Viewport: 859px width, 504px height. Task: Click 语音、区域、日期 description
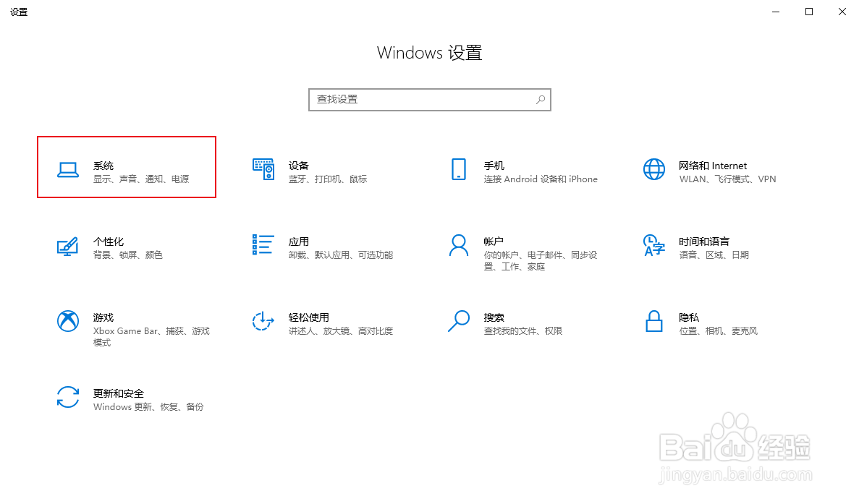714,255
